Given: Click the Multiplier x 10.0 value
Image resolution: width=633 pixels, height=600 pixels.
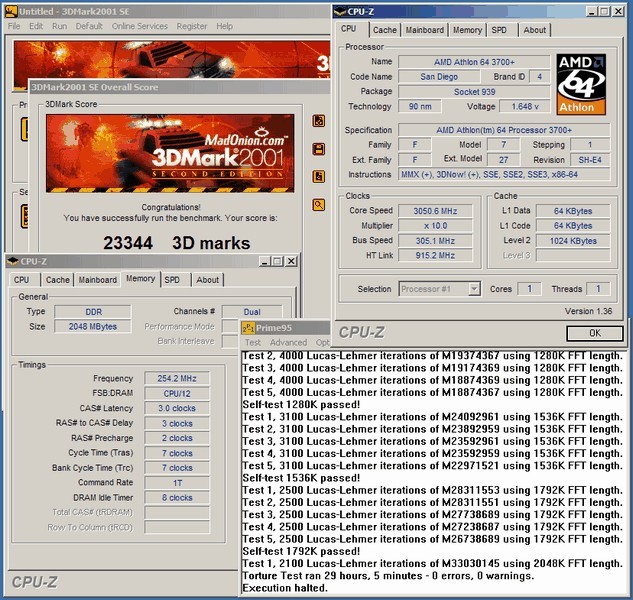Looking at the screenshot, I should pyautogui.click(x=435, y=226).
